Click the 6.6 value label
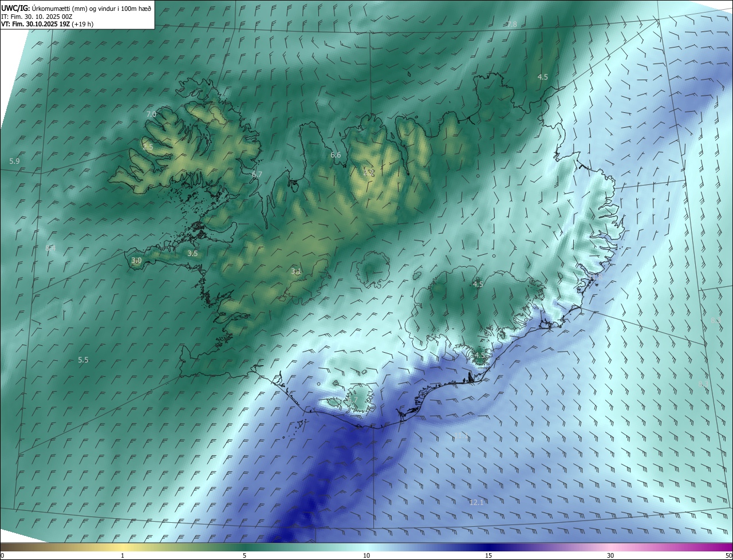The image size is (733, 560). 336,155
